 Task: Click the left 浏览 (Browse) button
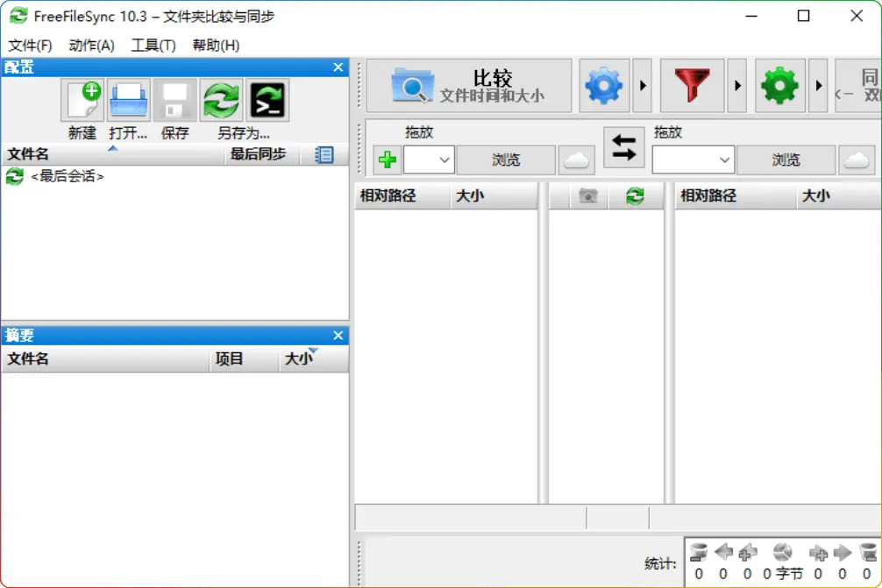(x=506, y=160)
